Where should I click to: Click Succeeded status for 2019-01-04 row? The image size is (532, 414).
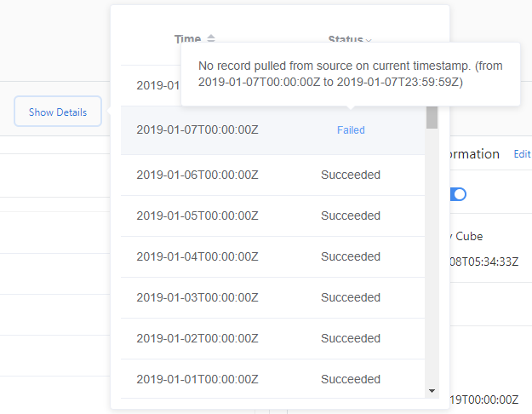351,257
